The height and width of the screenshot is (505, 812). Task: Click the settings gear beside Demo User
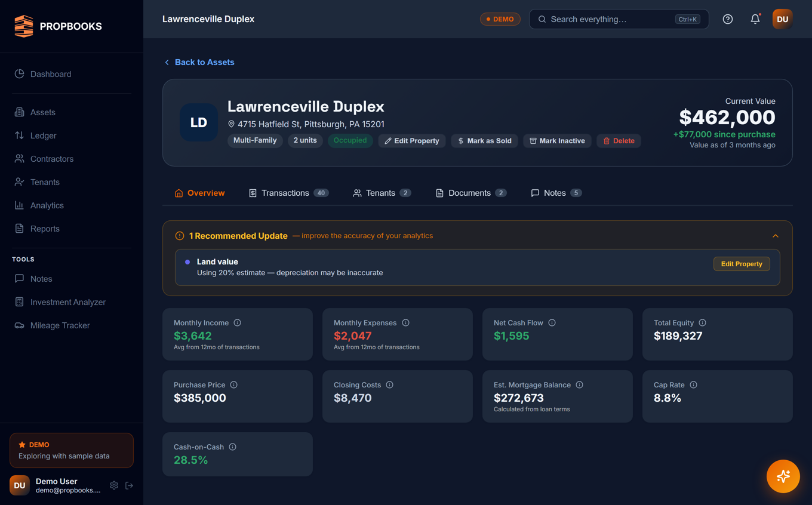[x=114, y=485]
